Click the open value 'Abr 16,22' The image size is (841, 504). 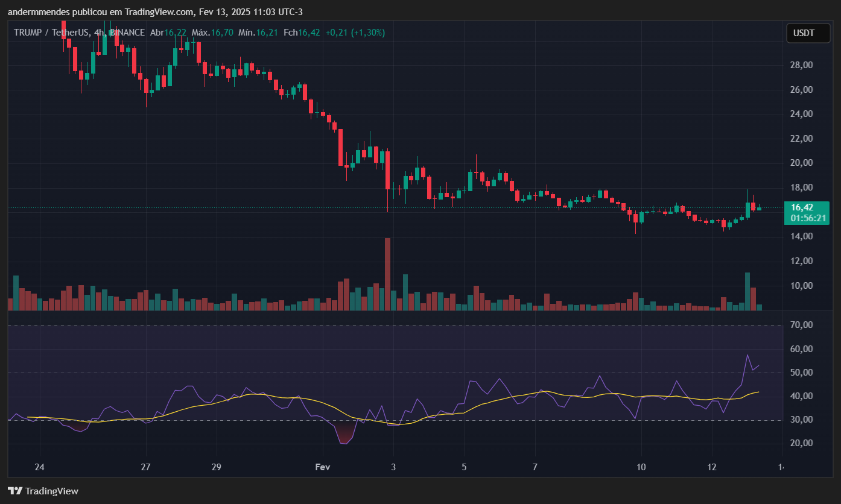click(x=169, y=33)
